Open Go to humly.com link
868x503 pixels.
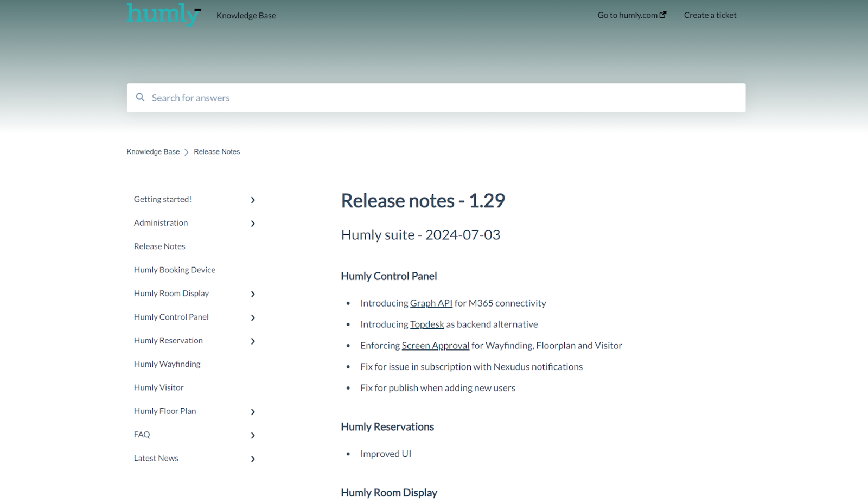[x=632, y=15]
